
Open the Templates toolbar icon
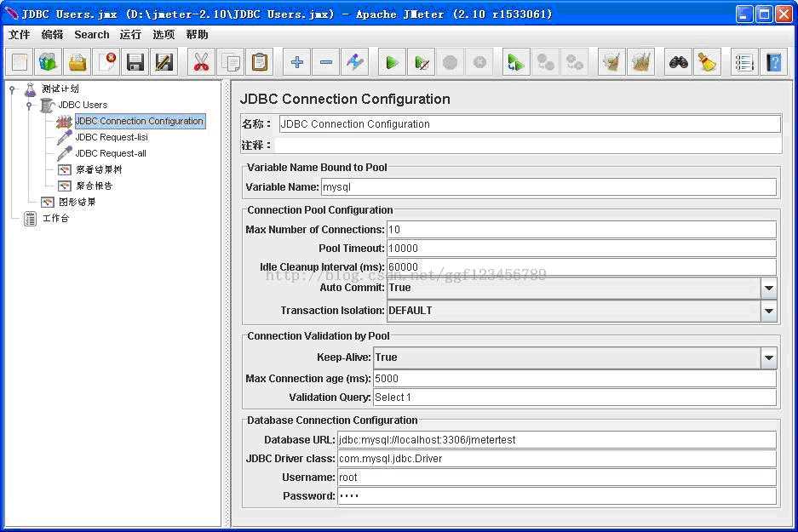49,62
